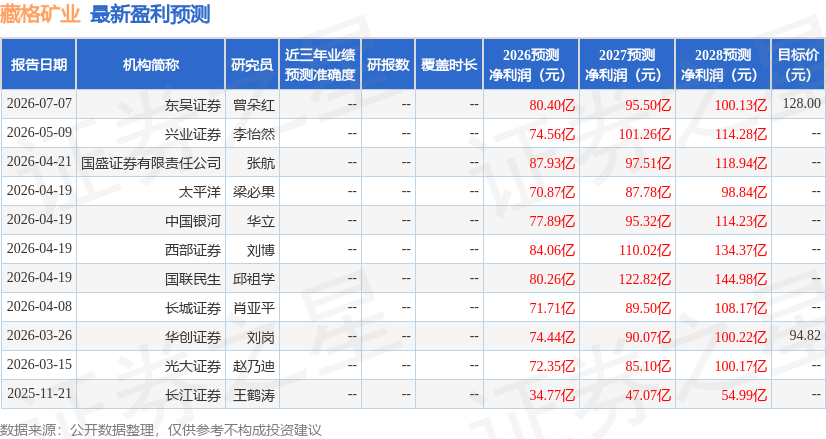
Task: Click analyst name 邱祖学
Action: coord(254,279)
